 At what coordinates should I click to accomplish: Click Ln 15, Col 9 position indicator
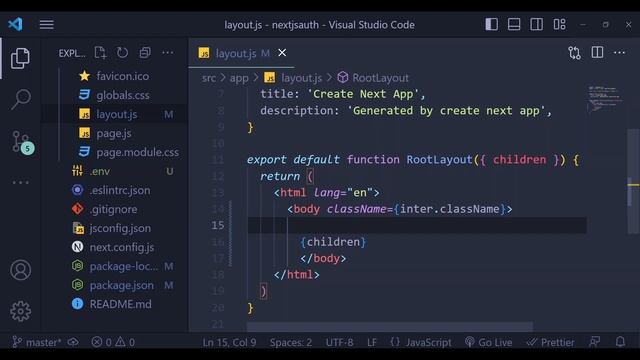(x=229, y=342)
